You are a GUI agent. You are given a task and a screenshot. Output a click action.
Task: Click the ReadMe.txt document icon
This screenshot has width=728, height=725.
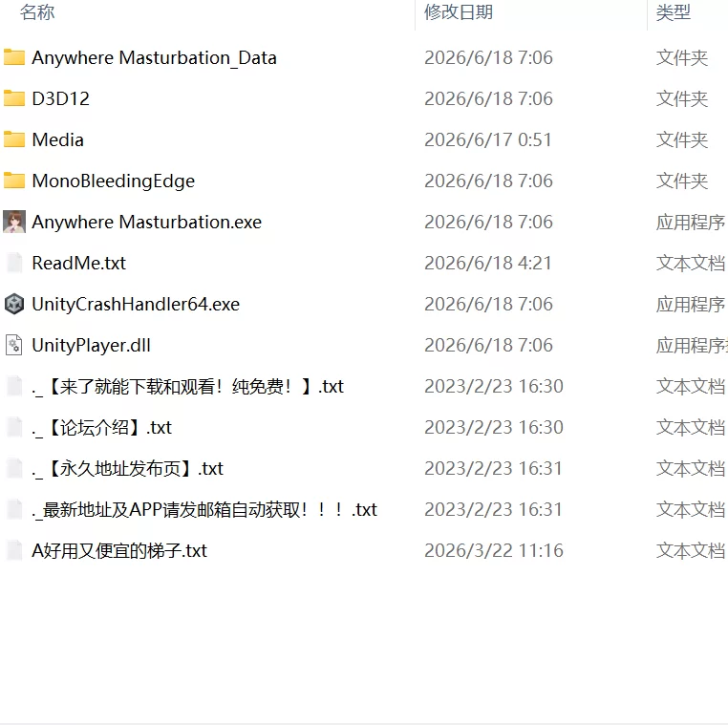coord(14,263)
